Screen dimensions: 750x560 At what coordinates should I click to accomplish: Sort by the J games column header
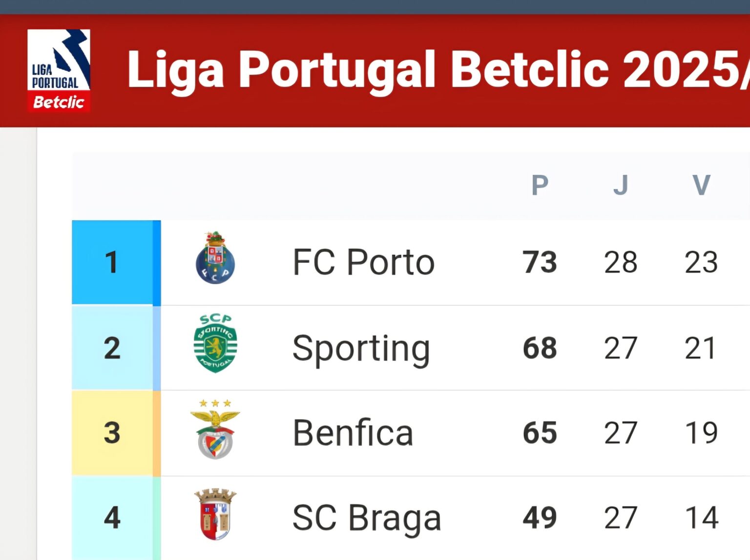click(621, 185)
